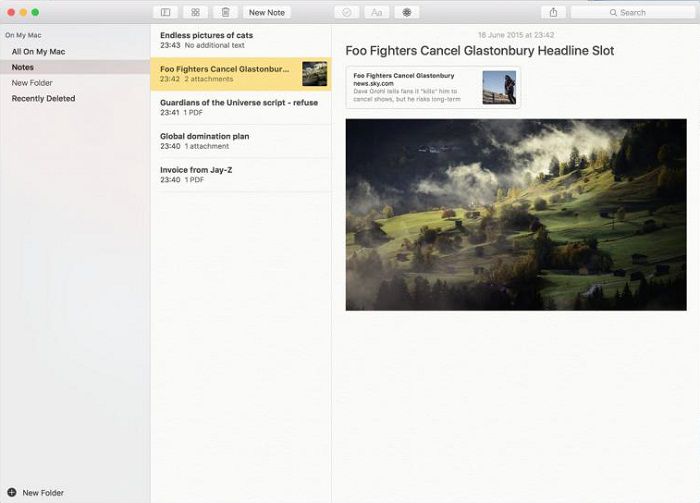Click the 16 June 2015 date stamp

click(516, 35)
